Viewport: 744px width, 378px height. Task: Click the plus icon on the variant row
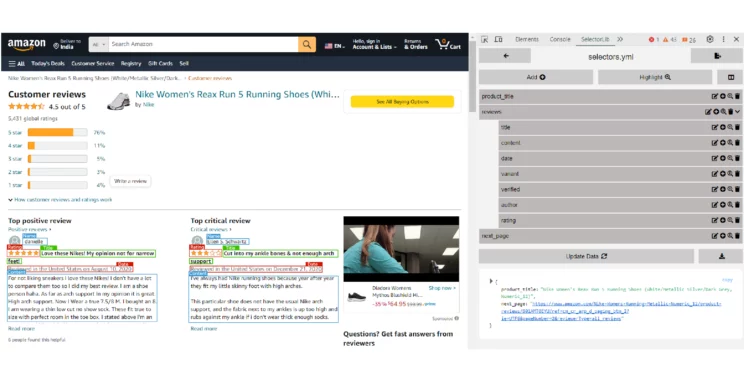coord(723,174)
